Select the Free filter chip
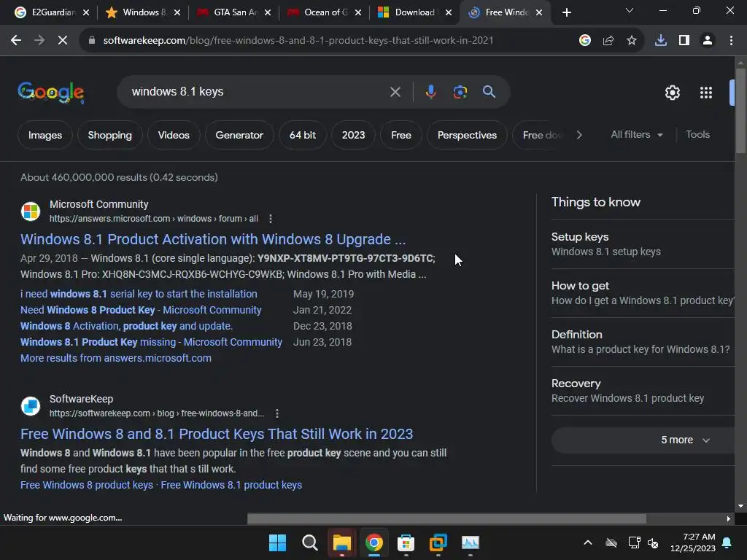This screenshot has height=560, width=747. [x=401, y=135]
